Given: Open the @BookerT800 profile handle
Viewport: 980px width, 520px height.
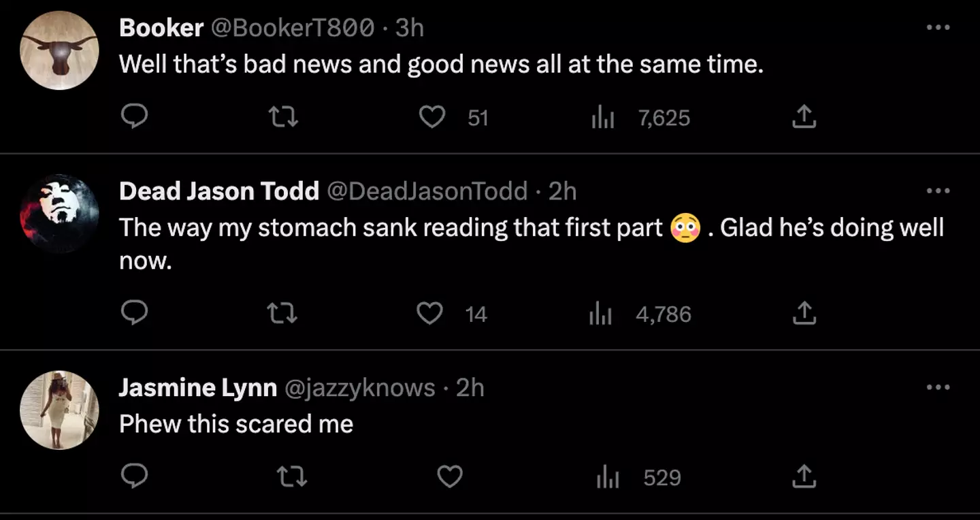Looking at the screenshot, I should 293,28.
